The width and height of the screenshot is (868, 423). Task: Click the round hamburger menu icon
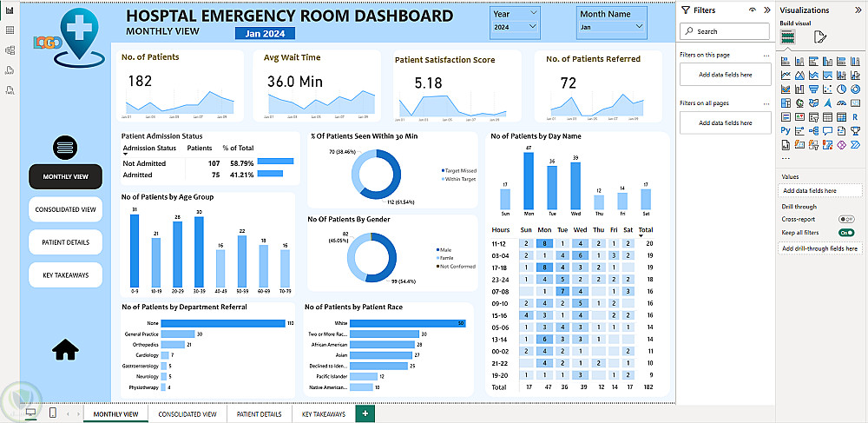[x=65, y=148]
